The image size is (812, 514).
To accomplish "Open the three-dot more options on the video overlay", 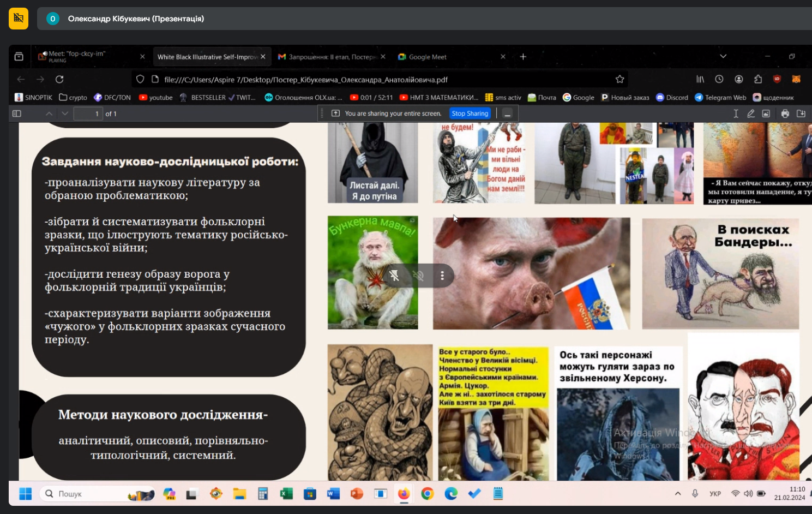I will click(x=442, y=276).
